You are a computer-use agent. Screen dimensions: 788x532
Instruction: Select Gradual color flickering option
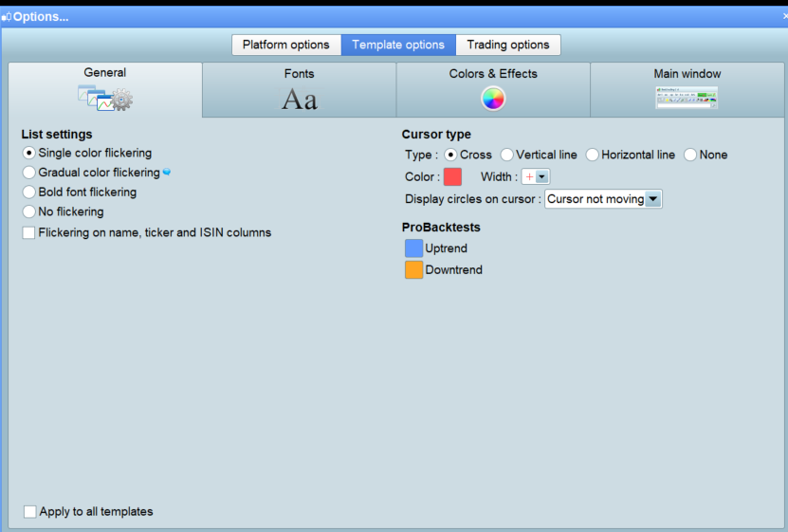29,173
